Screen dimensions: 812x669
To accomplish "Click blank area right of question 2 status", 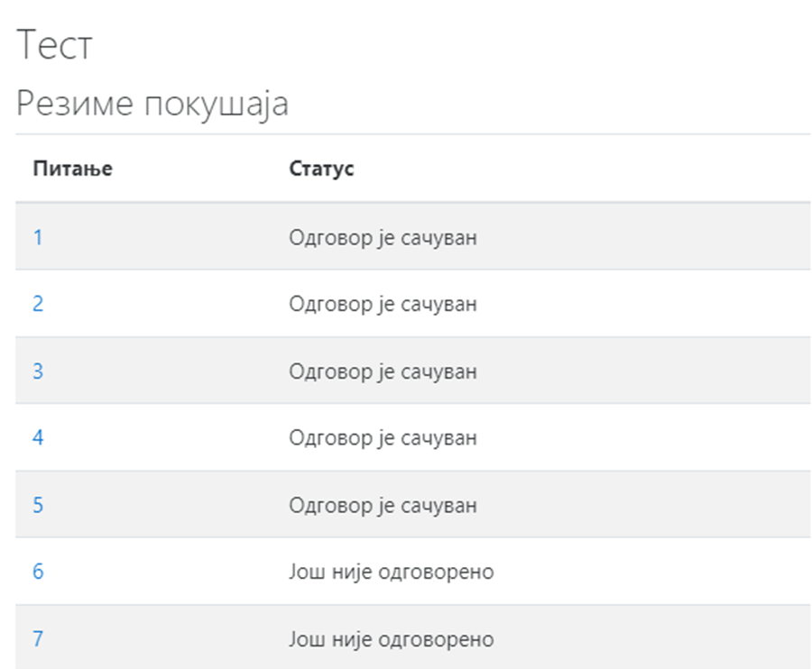I will (642, 304).
